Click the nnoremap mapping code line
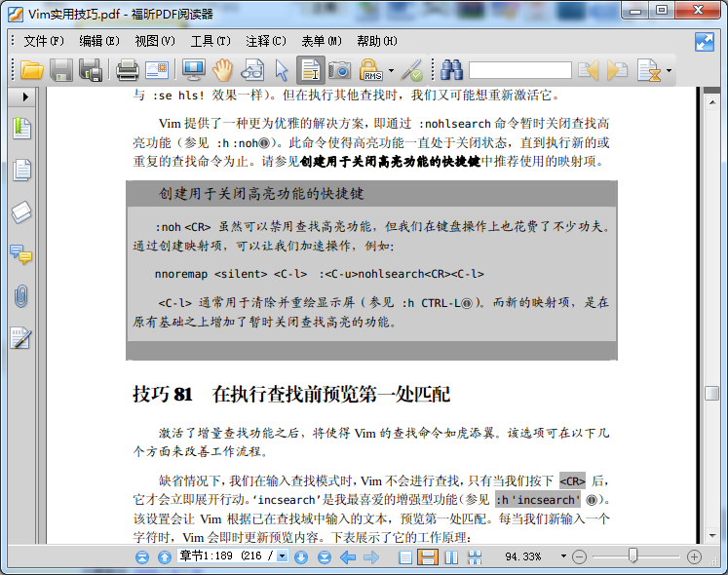This screenshot has width=728, height=575. pos(320,274)
